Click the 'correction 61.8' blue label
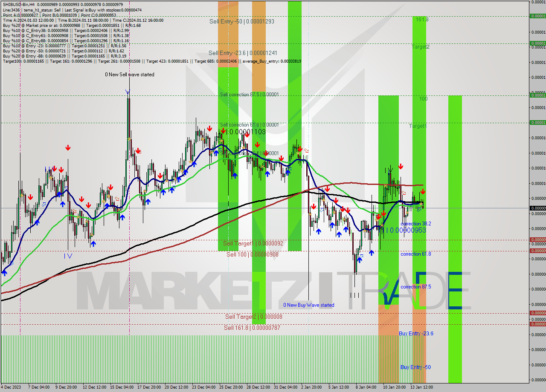 pos(416,254)
